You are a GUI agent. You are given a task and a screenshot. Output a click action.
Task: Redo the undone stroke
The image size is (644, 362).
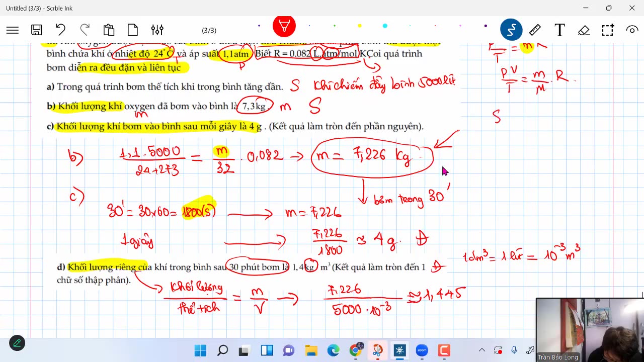click(x=85, y=30)
